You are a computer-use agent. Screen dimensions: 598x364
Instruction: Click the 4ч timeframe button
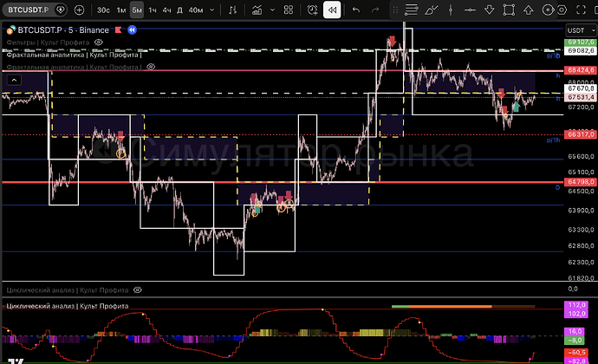pyautogui.click(x=167, y=10)
